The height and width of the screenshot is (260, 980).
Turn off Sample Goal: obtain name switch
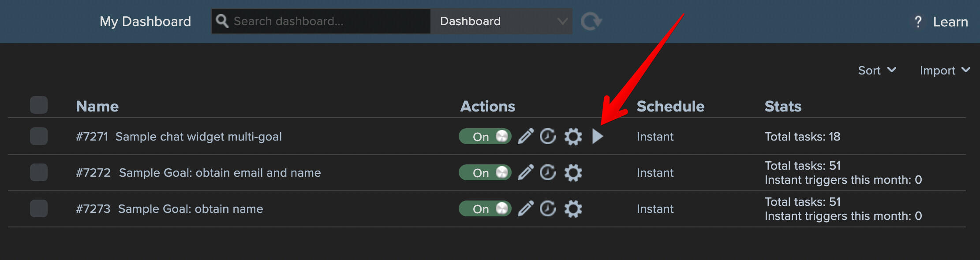(x=485, y=209)
